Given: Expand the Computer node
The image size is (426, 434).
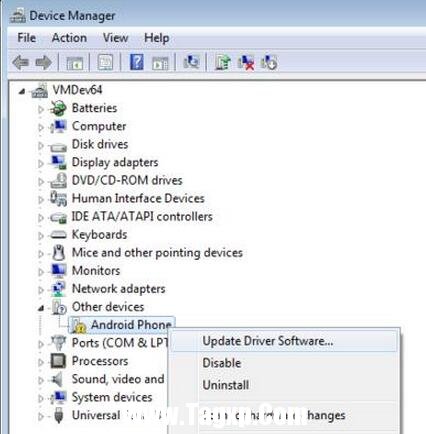Looking at the screenshot, I should pos(41,127).
